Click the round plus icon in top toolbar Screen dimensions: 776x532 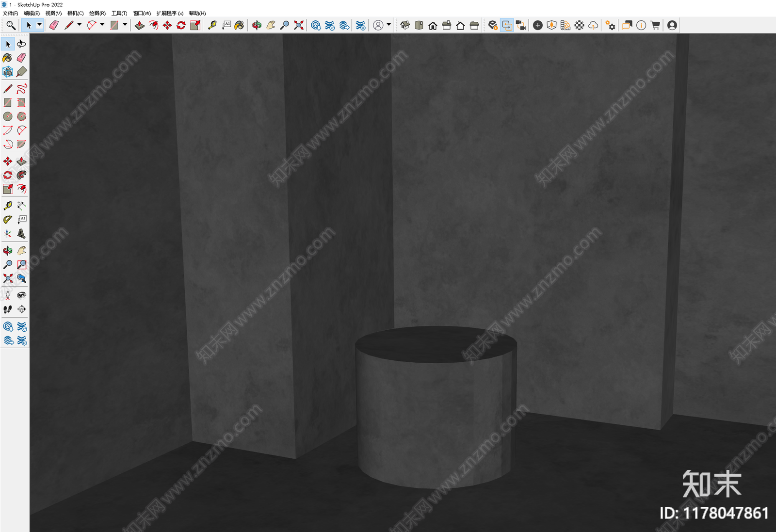(x=537, y=25)
